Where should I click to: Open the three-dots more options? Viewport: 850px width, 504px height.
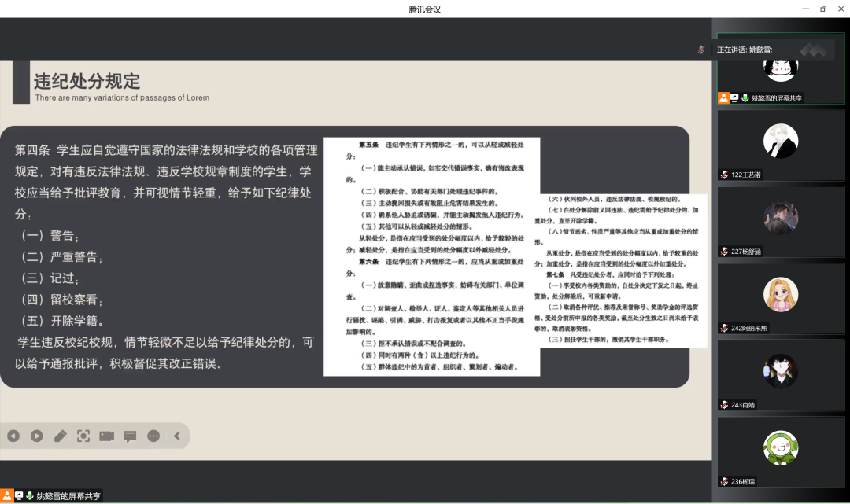point(153,436)
